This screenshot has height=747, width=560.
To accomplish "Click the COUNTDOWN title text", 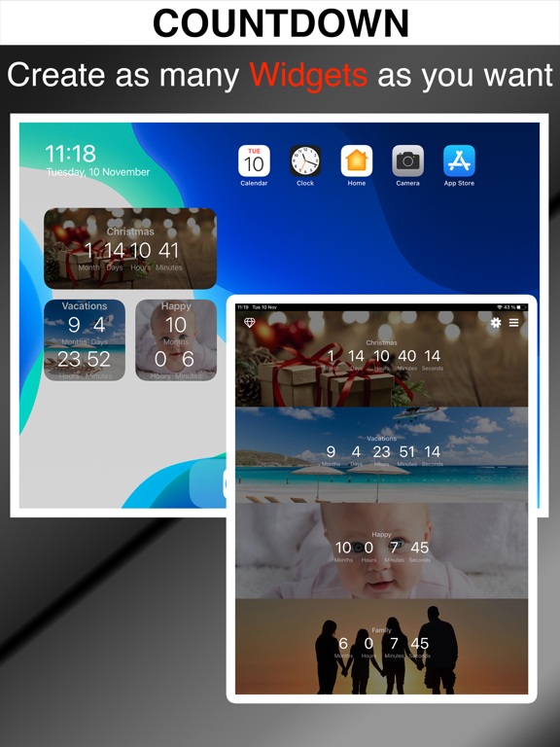I will click(281, 23).
